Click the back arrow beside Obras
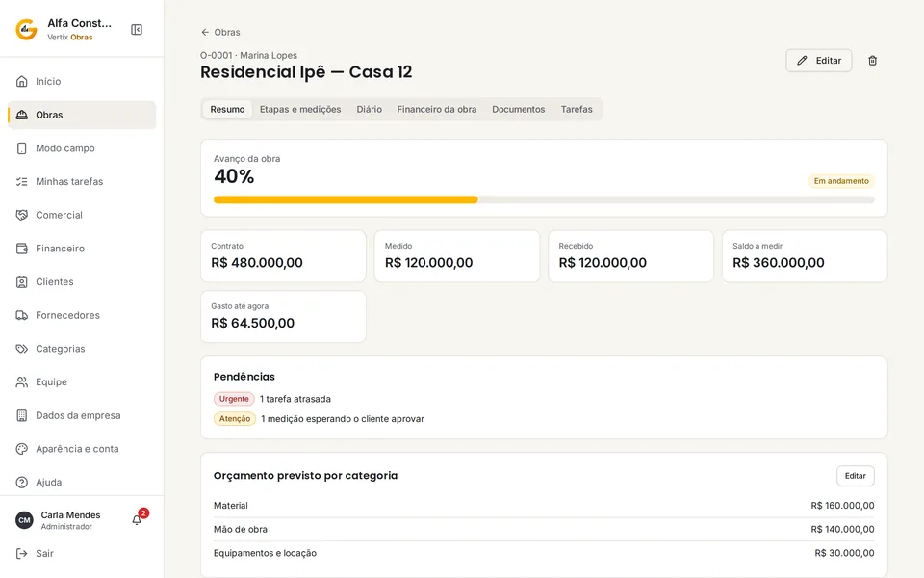 click(205, 32)
